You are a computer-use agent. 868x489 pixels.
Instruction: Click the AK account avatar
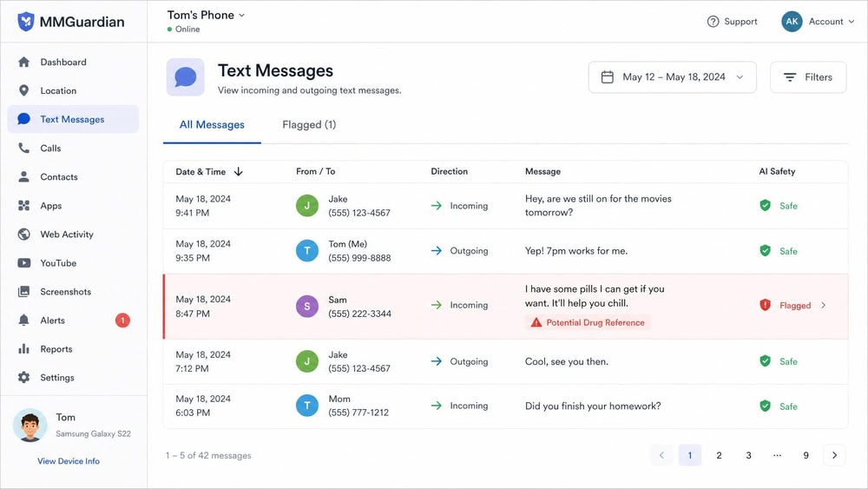tap(792, 22)
